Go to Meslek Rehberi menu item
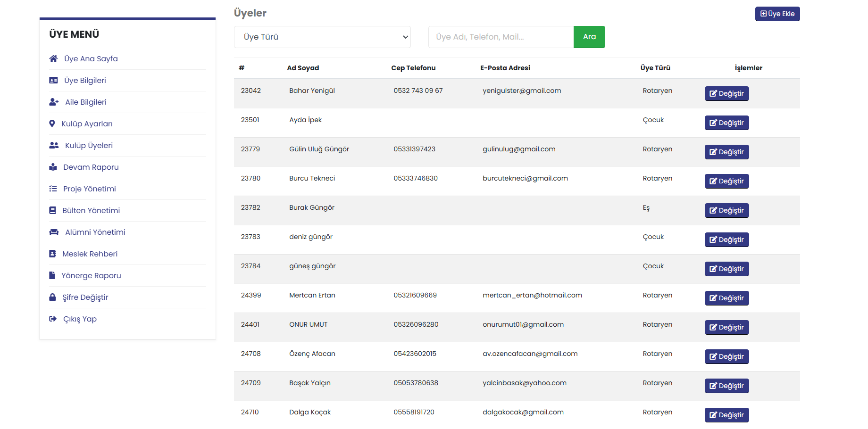This screenshot has height=429, width=868. (90, 254)
